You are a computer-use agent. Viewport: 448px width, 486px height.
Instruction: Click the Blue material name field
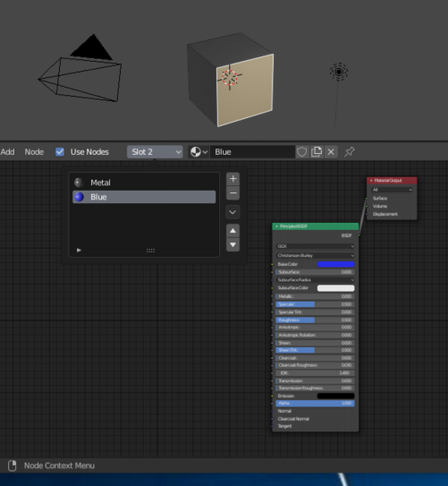[x=252, y=152]
